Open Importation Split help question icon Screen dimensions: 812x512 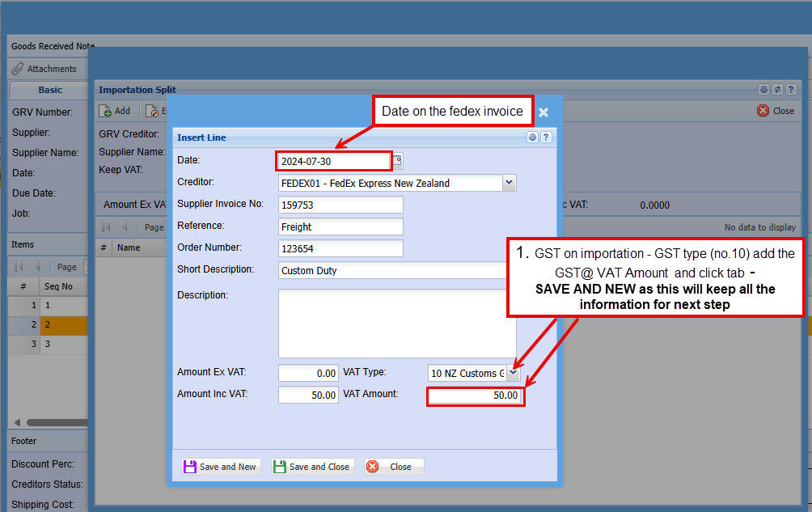point(791,90)
